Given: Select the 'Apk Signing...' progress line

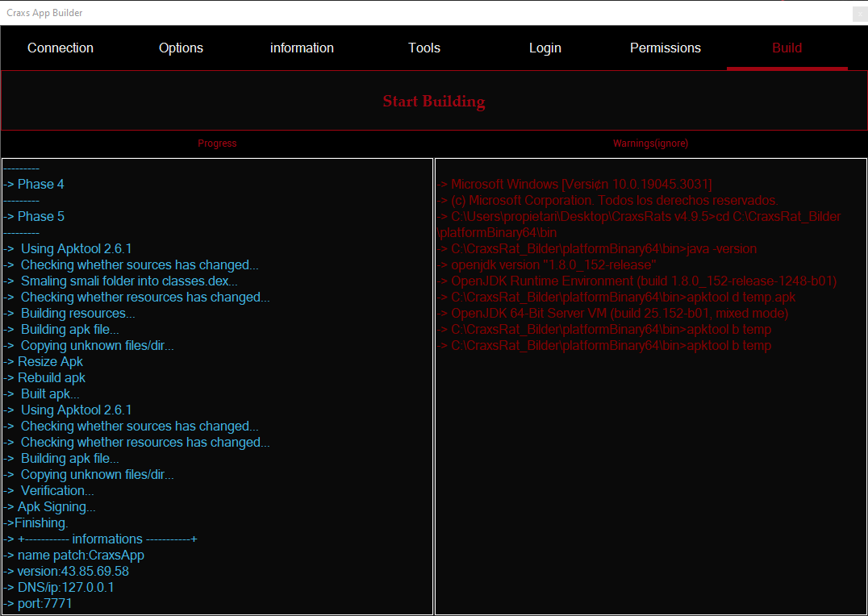Looking at the screenshot, I should pyautogui.click(x=49, y=507).
